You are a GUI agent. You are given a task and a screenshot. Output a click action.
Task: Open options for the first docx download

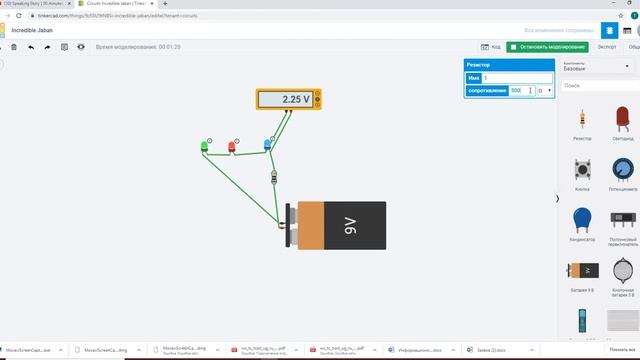453,350
